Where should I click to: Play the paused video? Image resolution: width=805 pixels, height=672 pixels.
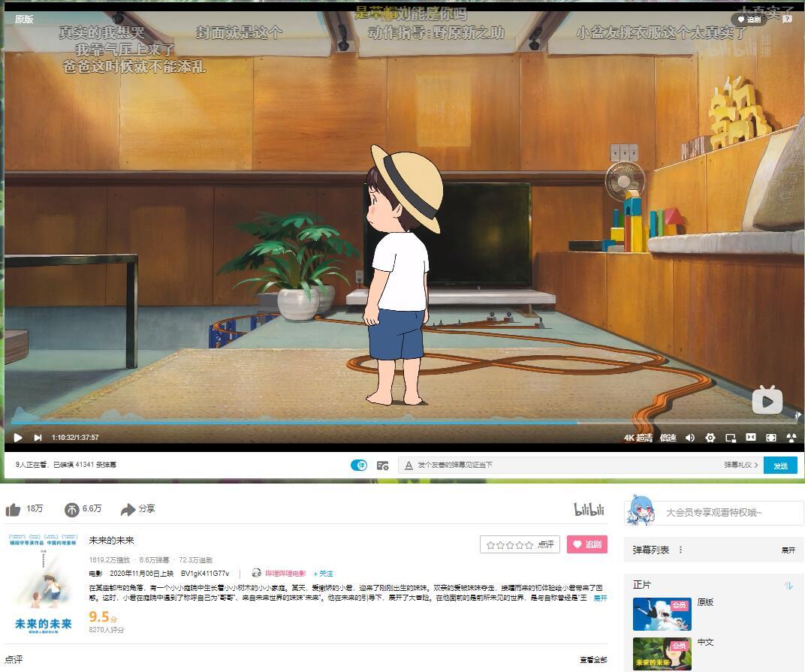pos(18,438)
